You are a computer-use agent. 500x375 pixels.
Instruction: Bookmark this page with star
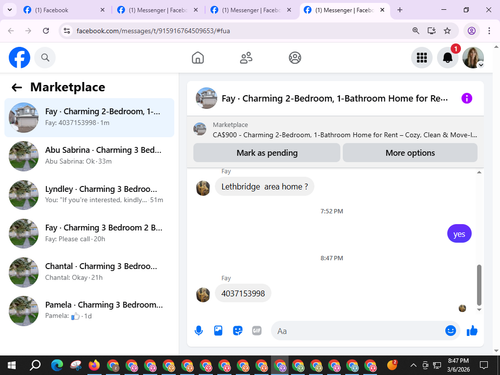(x=447, y=31)
